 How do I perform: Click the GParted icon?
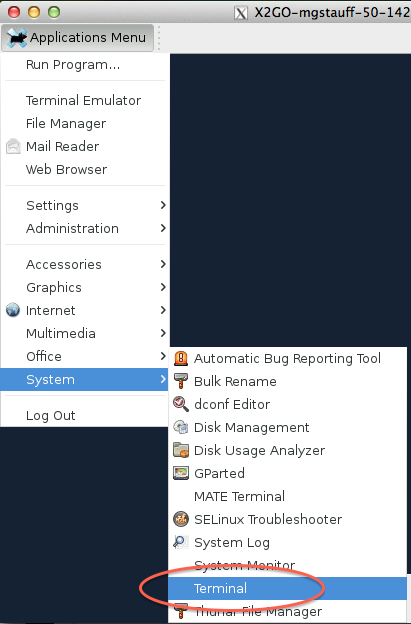point(181,473)
